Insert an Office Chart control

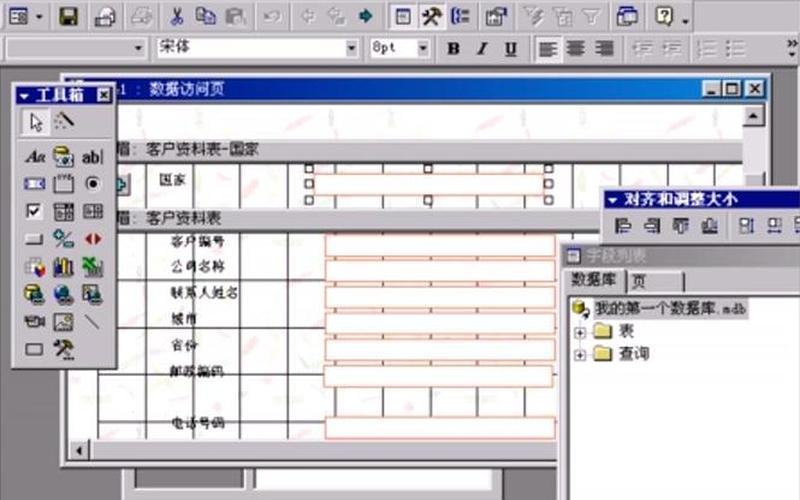tap(64, 267)
